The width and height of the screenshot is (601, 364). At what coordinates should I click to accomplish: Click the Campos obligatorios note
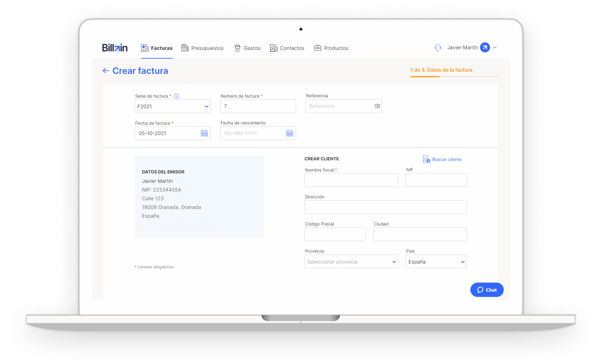click(x=154, y=267)
